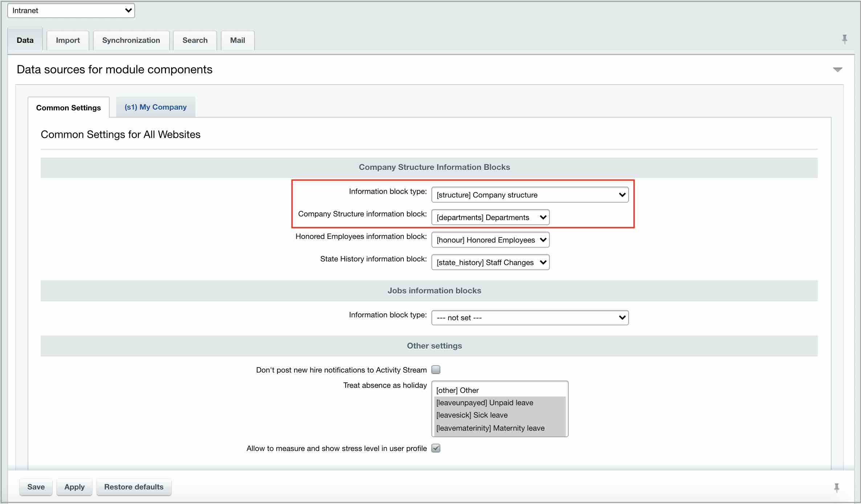861x504 pixels.
Task: Collapse the Data sources section triangle
Action: [837, 70]
